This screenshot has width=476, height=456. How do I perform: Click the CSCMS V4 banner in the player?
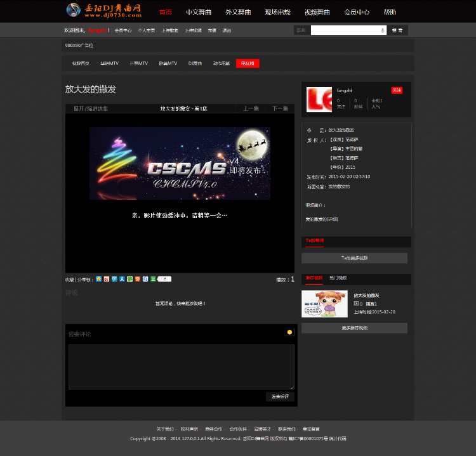tap(180, 163)
